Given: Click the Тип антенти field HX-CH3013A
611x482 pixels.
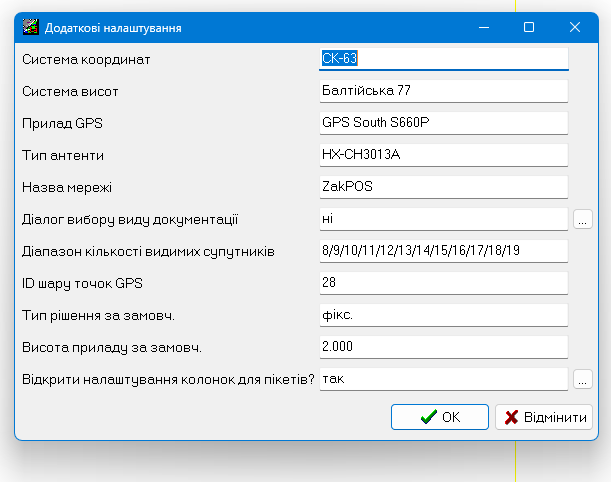Looking at the screenshot, I should tap(442, 155).
